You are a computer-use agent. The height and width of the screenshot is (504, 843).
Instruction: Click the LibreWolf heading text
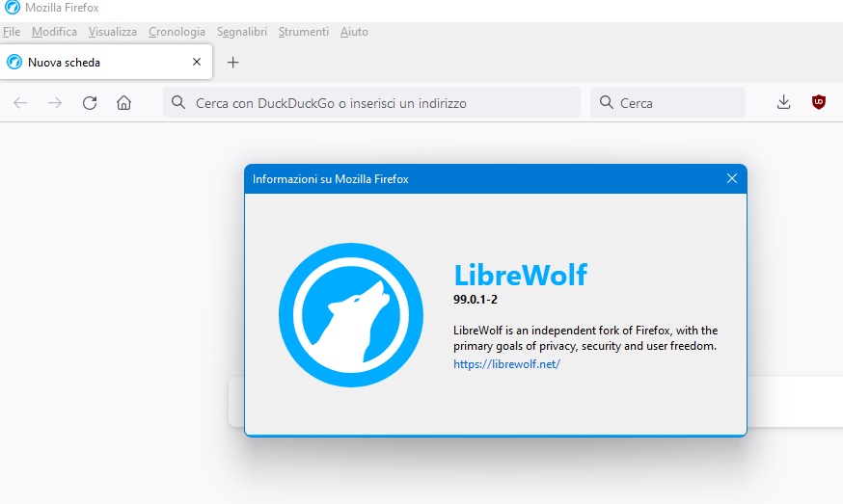(x=521, y=275)
